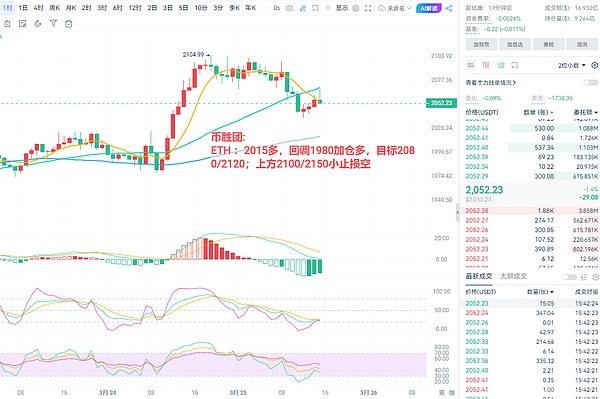Activate the pencil drawing tool
This screenshot has height=399, width=600.
click(x=303, y=8)
